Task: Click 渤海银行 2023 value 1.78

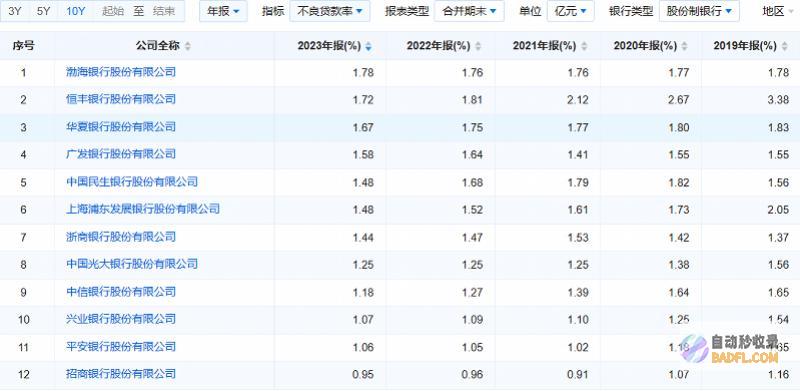Action: [x=363, y=72]
